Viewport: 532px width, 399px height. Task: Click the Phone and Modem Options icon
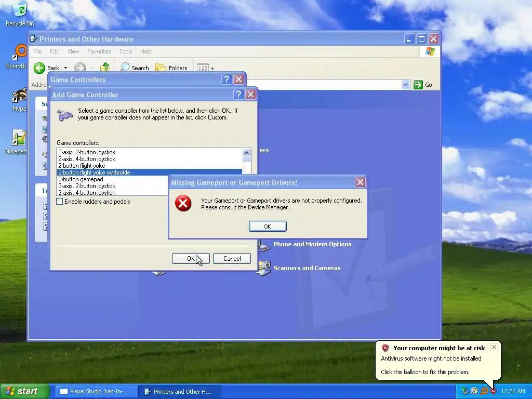(264, 245)
